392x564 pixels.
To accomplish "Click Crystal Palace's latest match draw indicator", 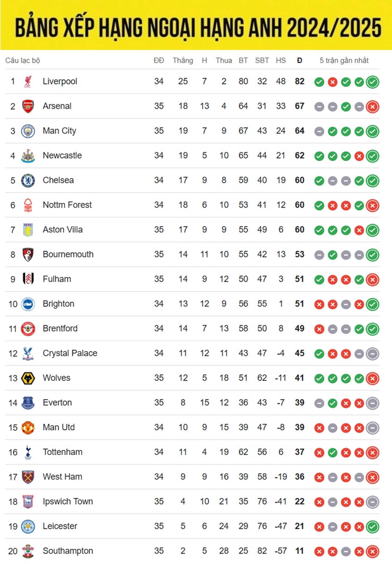I will pos(373,354).
